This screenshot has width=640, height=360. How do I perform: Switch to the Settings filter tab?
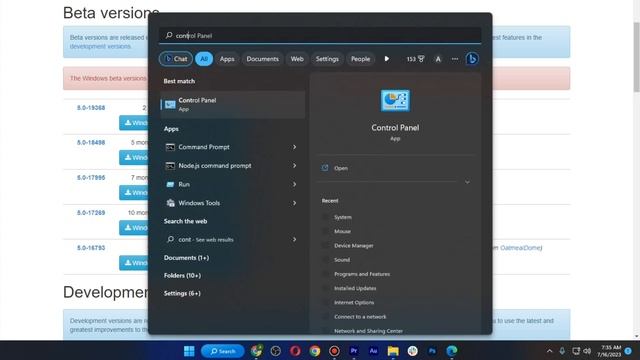(x=327, y=59)
